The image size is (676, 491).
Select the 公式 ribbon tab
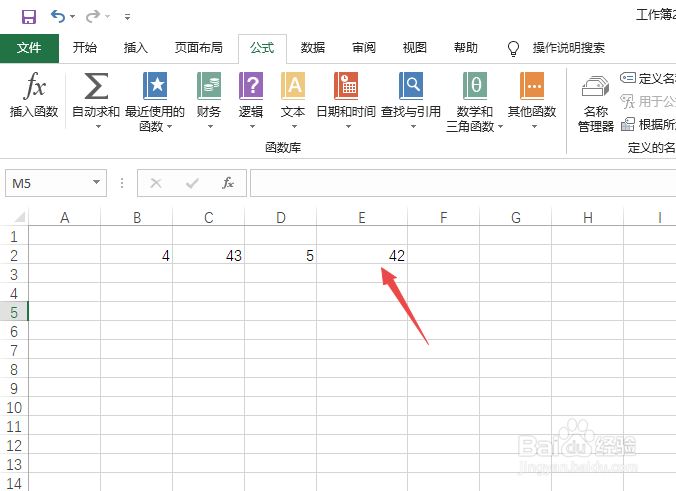tap(262, 47)
